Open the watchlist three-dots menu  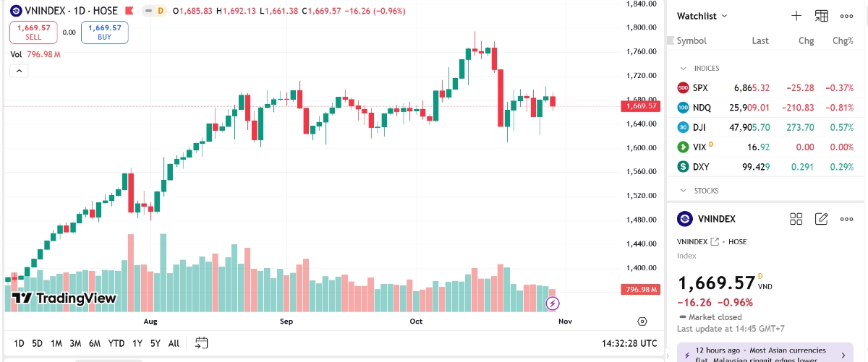click(847, 16)
